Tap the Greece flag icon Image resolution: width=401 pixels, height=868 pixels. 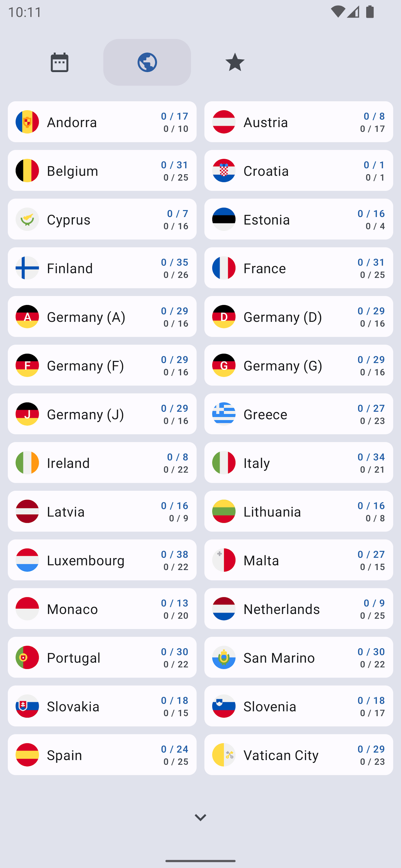[x=224, y=414]
